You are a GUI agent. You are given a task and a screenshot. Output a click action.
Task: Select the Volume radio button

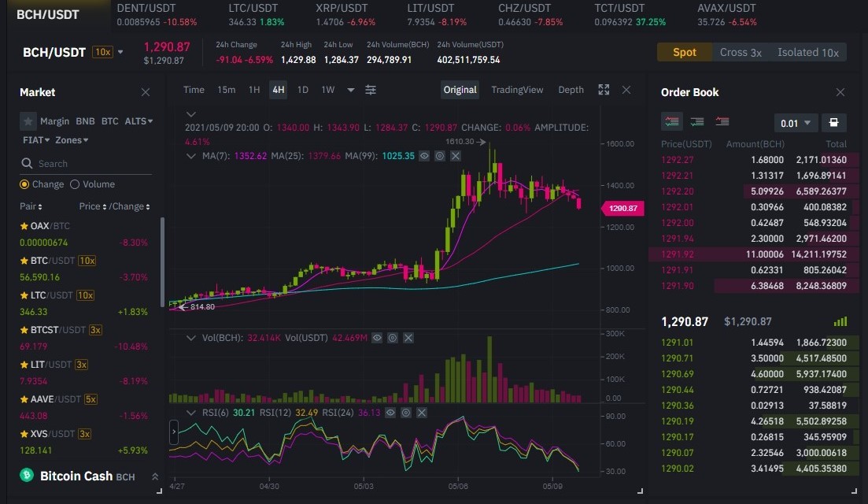point(75,184)
